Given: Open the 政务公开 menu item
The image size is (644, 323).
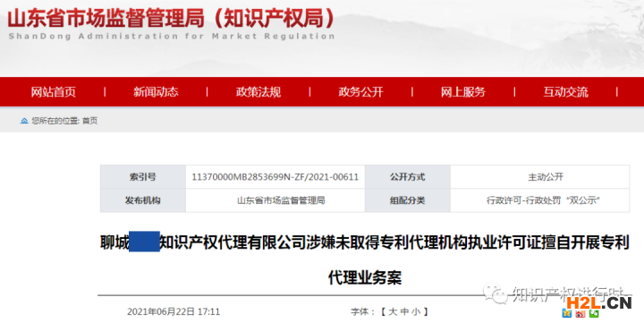Looking at the screenshot, I should click(x=360, y=91).
